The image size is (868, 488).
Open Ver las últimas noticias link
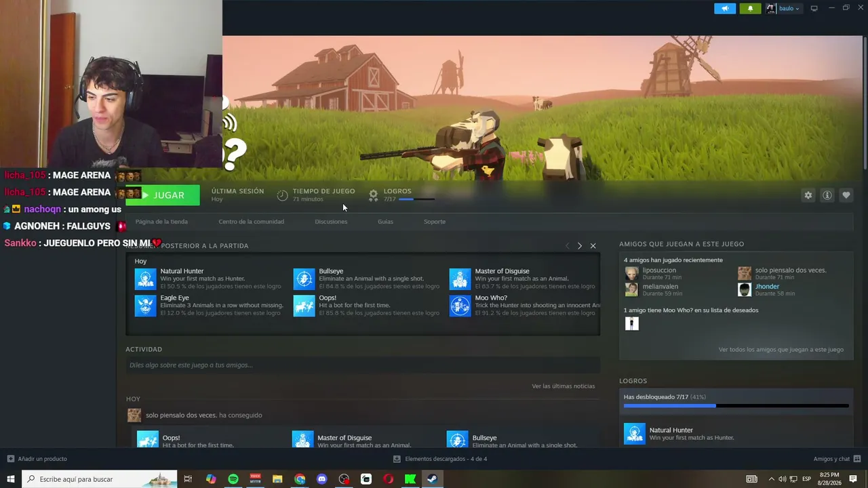pyautogui.click(x=563, y=386)
